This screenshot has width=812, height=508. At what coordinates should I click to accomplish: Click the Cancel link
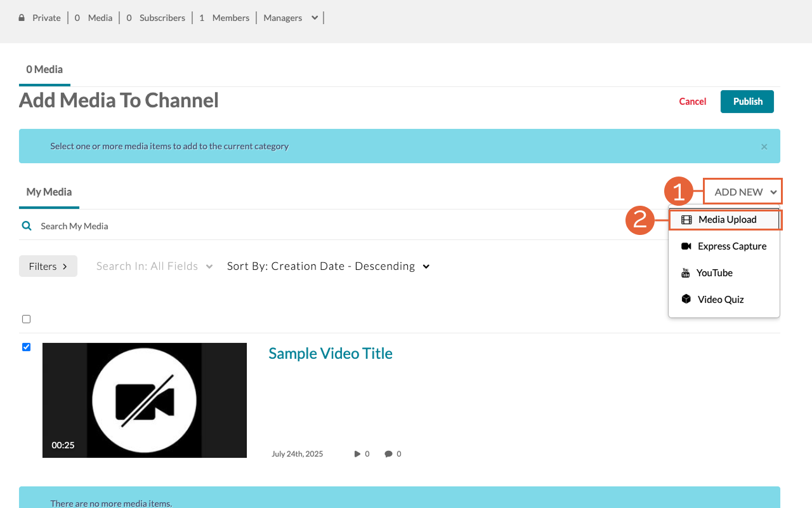click(692, 101)
